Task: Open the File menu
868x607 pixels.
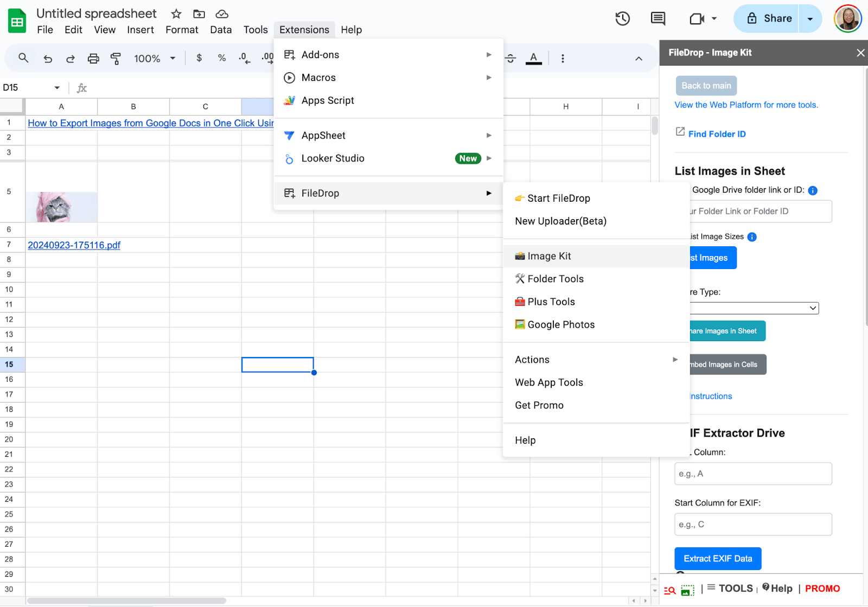Action: [x=45, y=30]
